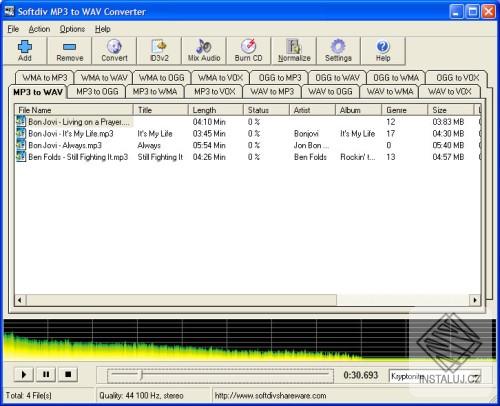
Task: Switch to the WAV to WMA tab
Action: (390, 91)
